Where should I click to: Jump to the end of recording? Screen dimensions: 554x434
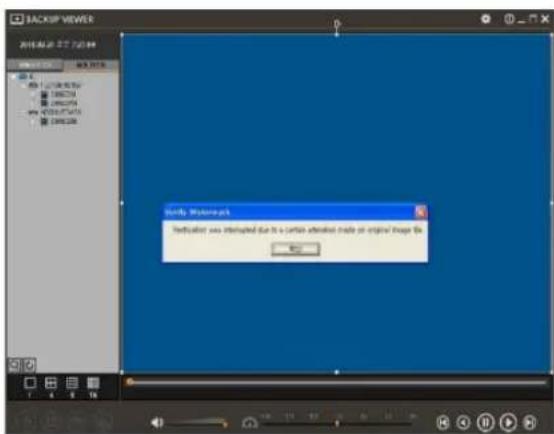point(530,422)
